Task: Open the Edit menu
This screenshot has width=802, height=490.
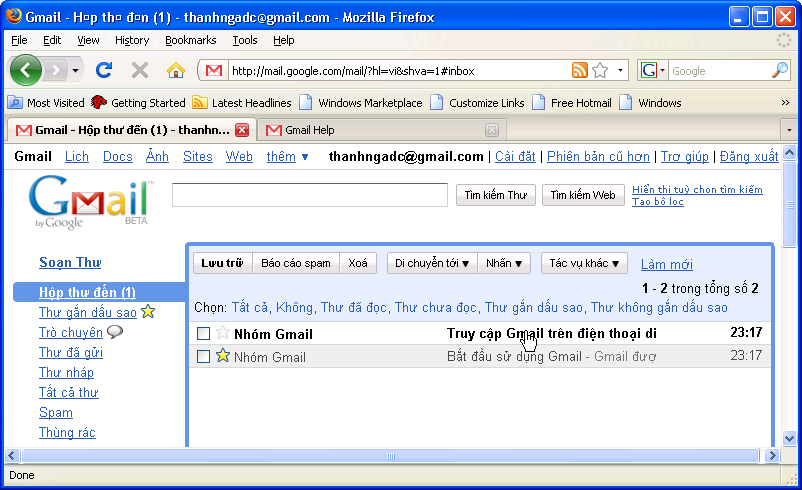Action: 52,40
